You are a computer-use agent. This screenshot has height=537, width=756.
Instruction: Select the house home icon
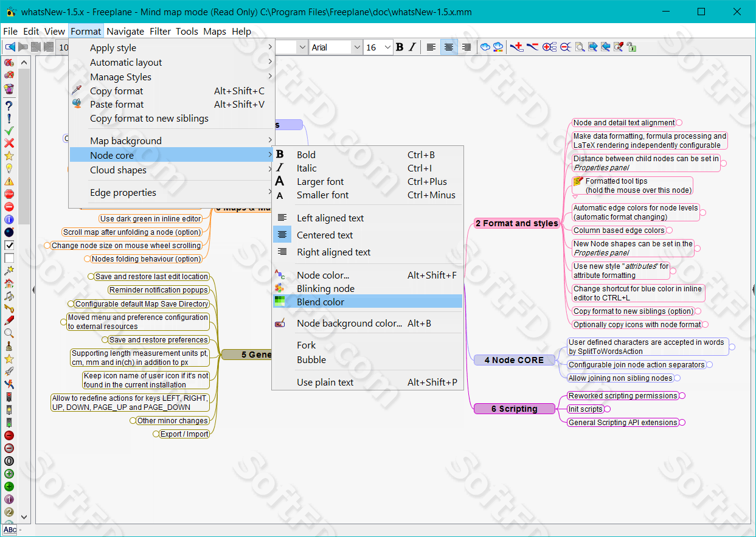(9, 283)
